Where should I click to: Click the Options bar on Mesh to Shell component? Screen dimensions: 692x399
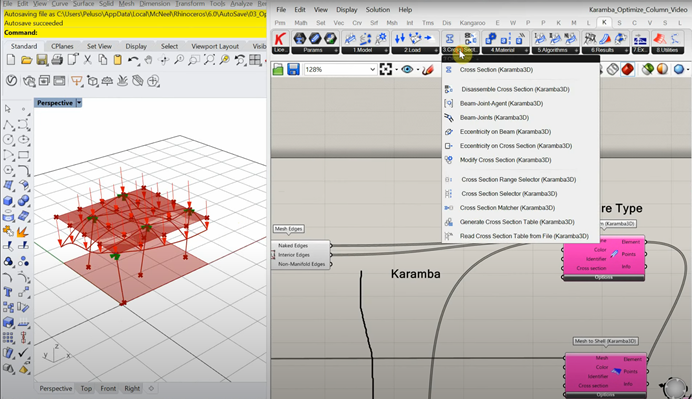(x=605, y=394)
